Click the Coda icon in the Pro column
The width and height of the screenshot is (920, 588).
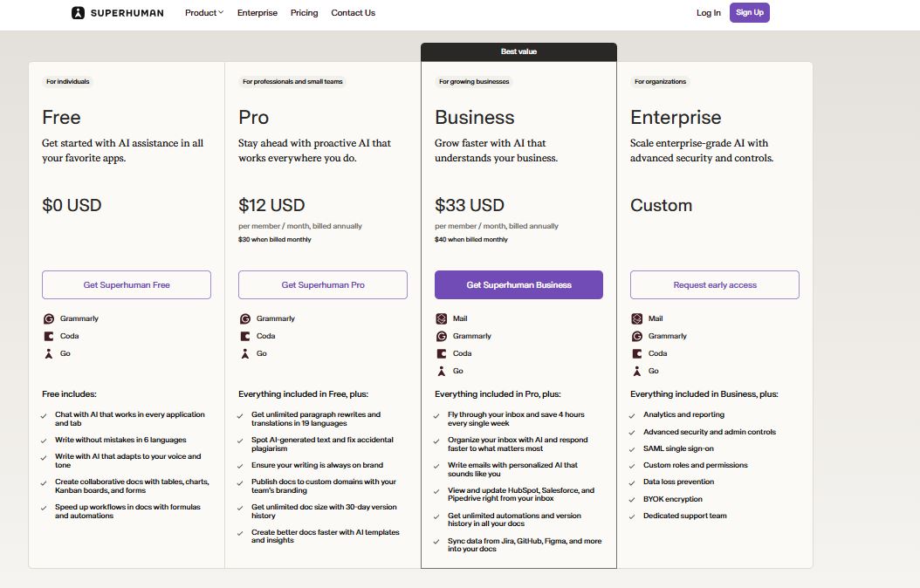[246, 336]
